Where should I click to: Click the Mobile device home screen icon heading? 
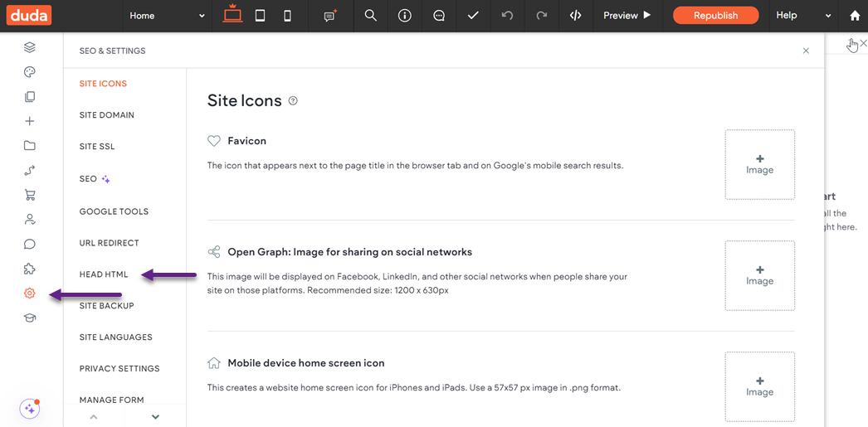coord(306,363)
